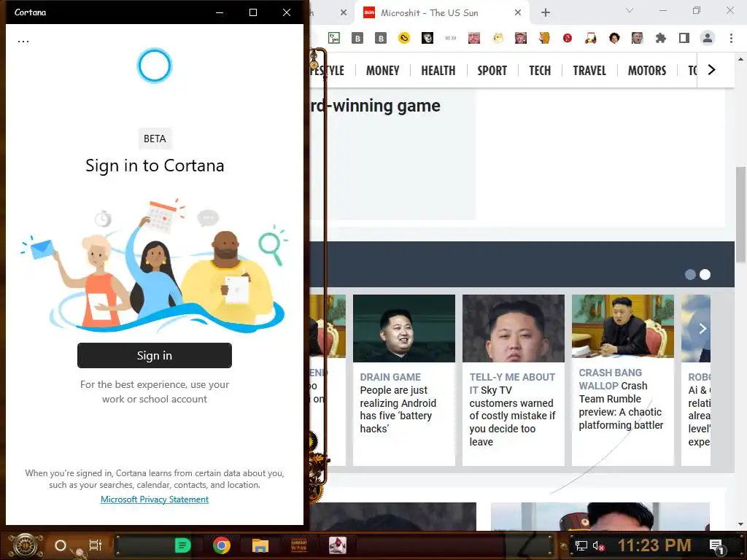Open Google Chrome from the taskbar
The image size is (747, 560).
[222, 545]
